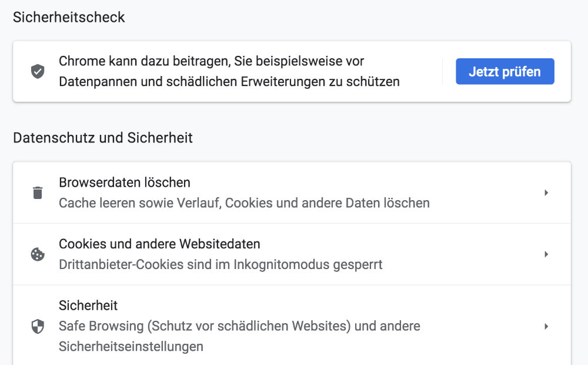Click the vertical divider beside Jetzt prüfen
588x365 pixels.
click(x=443, y=72)
